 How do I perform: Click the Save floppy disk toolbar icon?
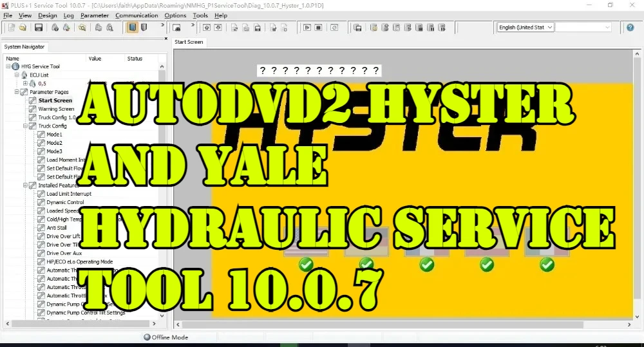point(39,28)
